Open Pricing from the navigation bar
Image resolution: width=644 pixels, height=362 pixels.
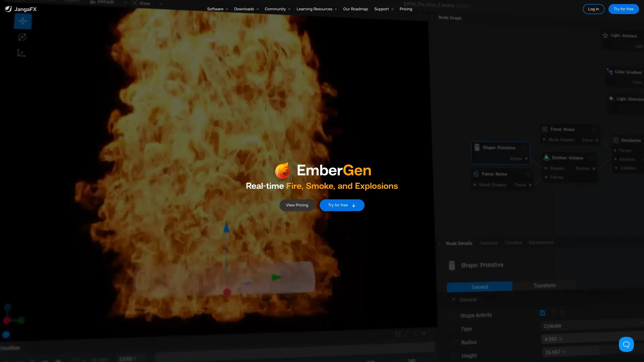406,9
